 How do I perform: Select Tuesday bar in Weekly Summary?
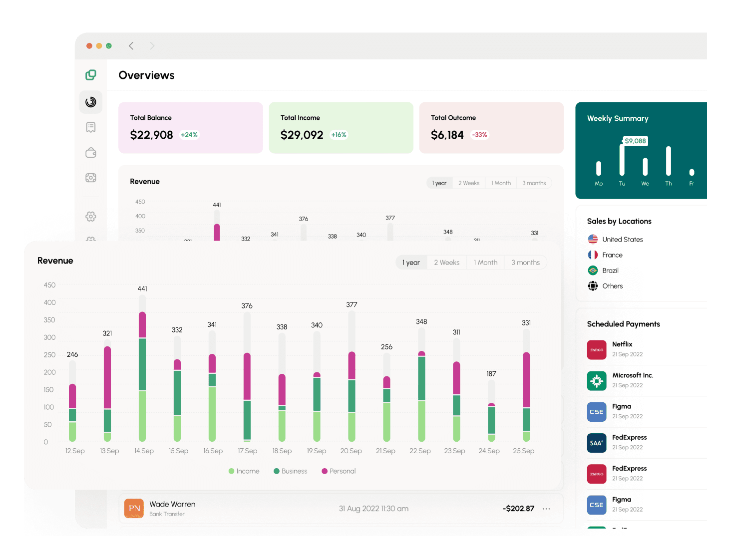pos(622,160)
